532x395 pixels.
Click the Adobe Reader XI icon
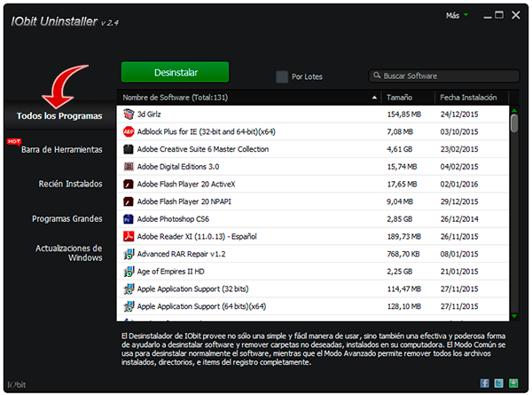(x=128, y=235)
